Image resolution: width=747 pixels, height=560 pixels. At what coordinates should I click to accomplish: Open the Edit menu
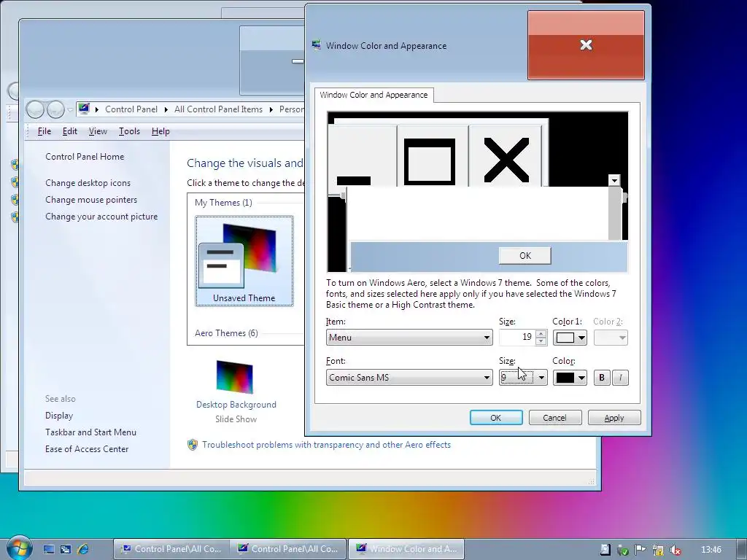click(69, 131)
